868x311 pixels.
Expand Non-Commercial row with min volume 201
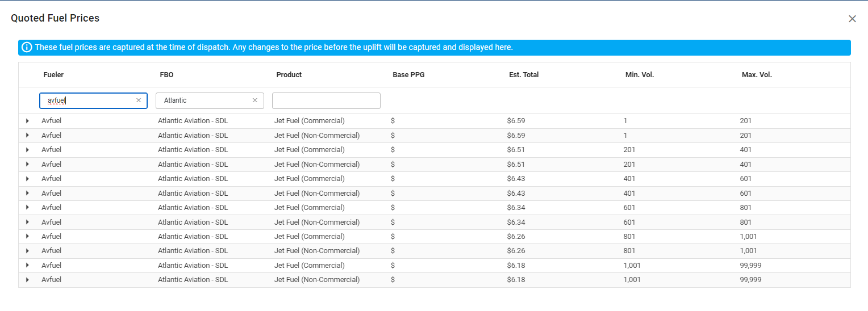coord(27,165)
